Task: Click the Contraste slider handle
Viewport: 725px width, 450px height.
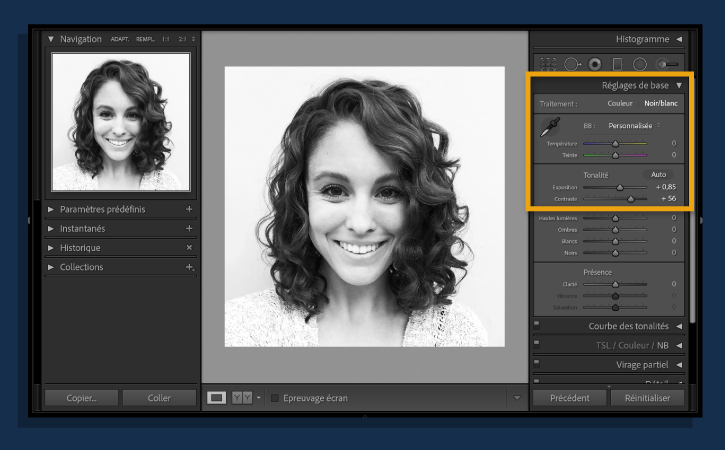Action: coord(631,199)
